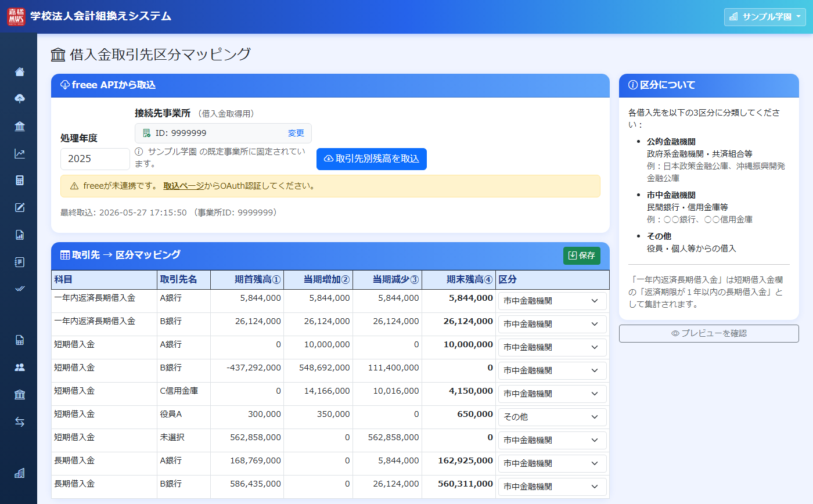Open 区分 dropdown for 長期借入金 B銀行 row

(552, 487)
